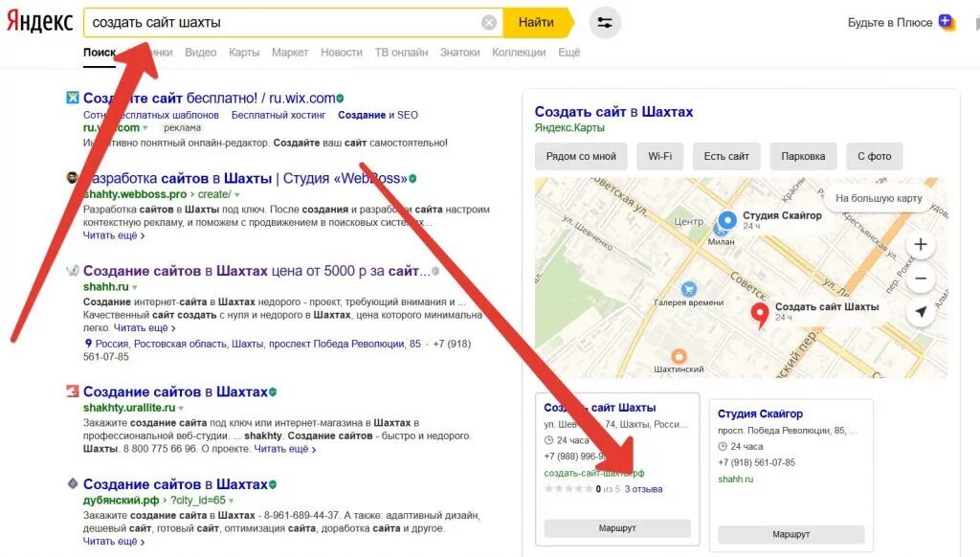The width and height of the screenshot is (980, 557).
Task: Click Галерея времени shopping marker on map
Action: 689,289
